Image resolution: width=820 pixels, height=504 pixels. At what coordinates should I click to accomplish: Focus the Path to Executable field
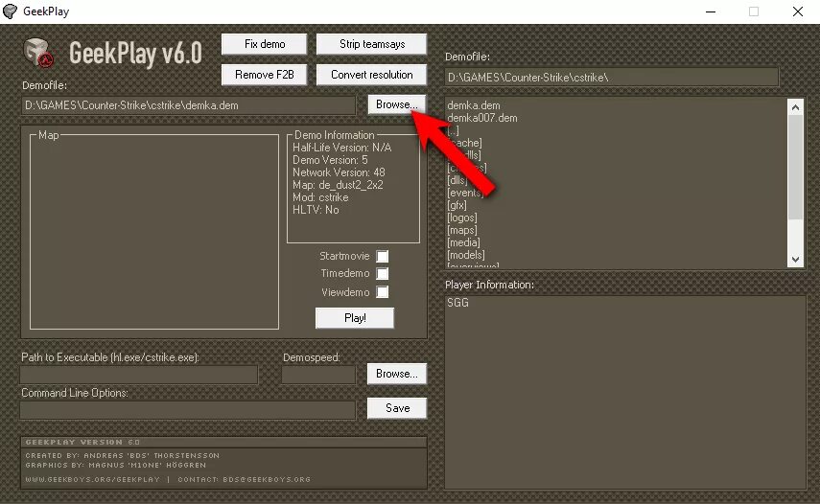coord(139,375)
